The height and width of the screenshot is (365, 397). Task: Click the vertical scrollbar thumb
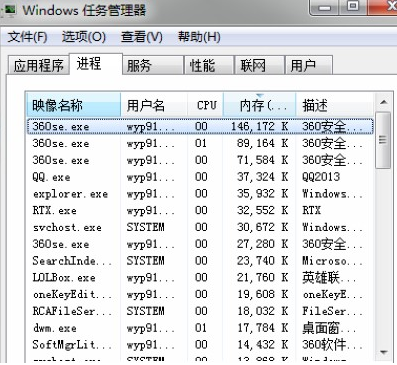[383, 140]
